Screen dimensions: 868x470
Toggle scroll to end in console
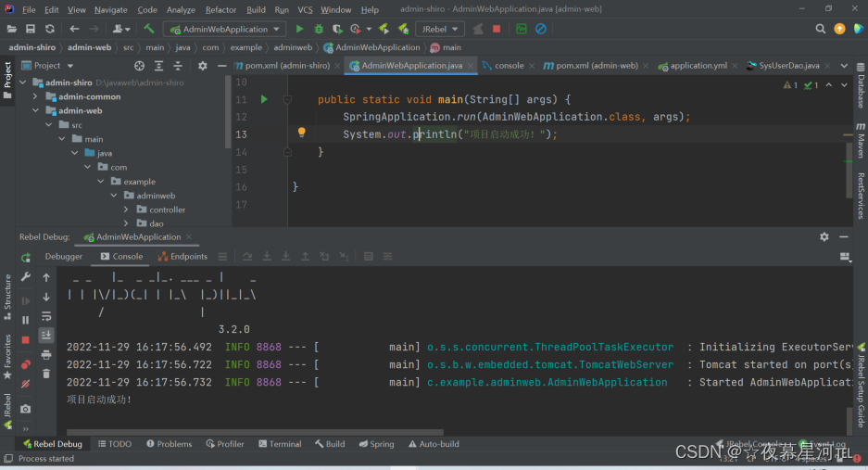tap(45, 335)
